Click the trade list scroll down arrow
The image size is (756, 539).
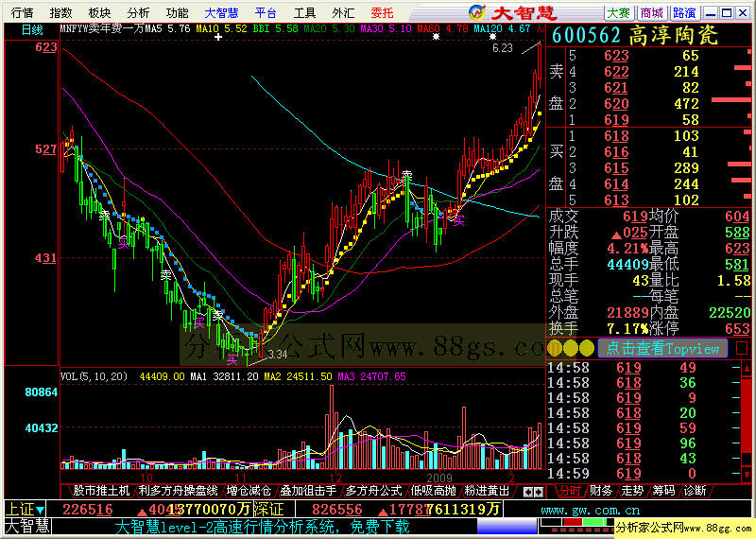point(747,476)
